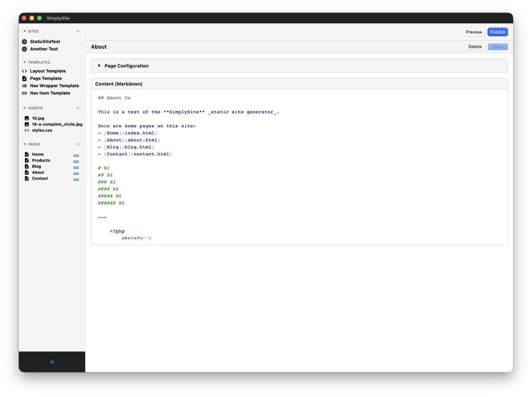Click the reorder handle for About page
532x397 pixels.
(76, 174)
